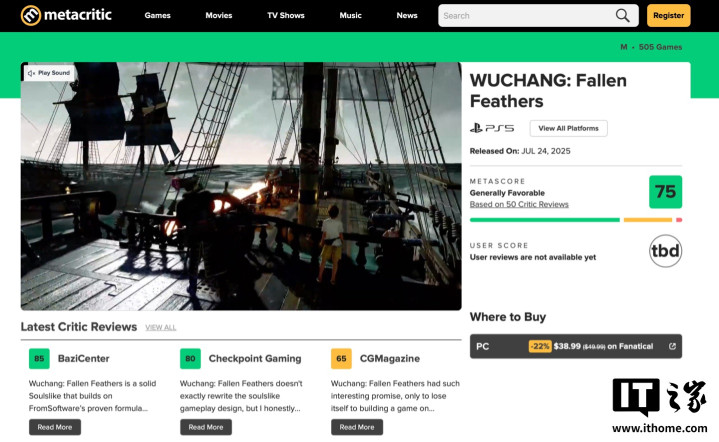This screenshot has height=442, width=719.
Task: Click the green Metascore distribution bar
Action: tap(545, 220)
